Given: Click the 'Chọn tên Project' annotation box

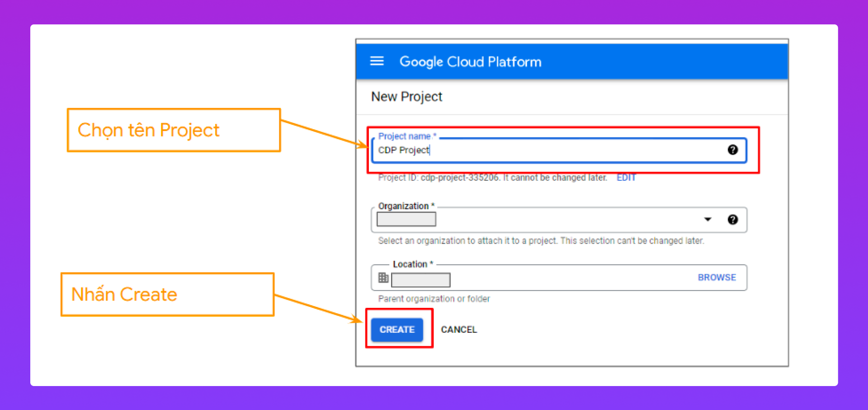Looking at the screenshot, I should 174,130.
